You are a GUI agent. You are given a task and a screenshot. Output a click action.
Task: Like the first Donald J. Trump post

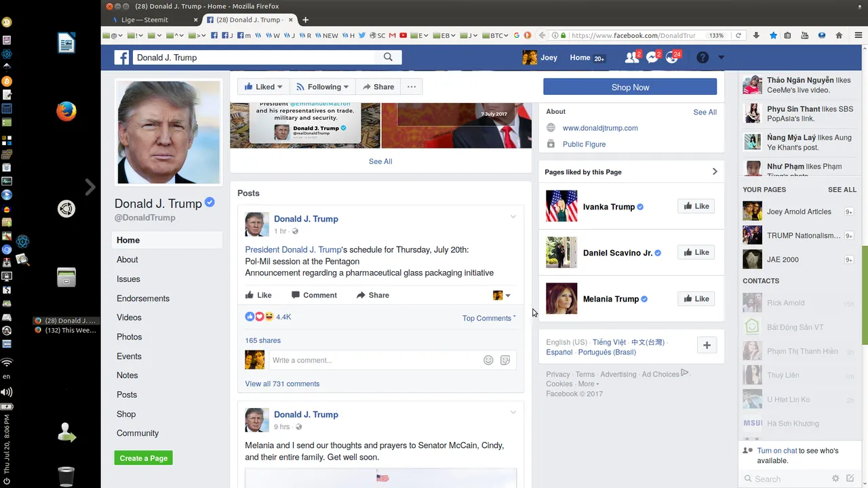click(x=258, y=295)
